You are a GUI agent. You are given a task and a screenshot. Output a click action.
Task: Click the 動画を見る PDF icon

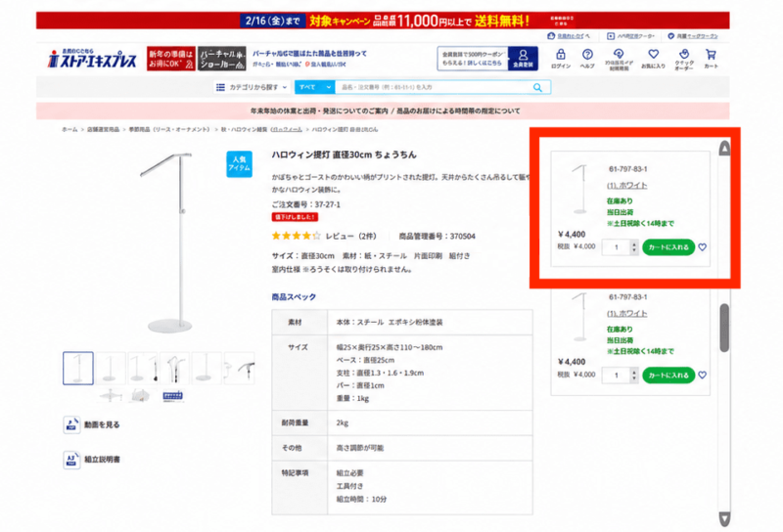[x=71, y=424]
